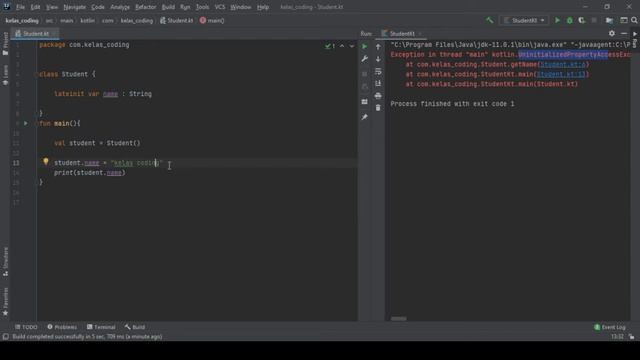Click the kotlin folder in navigation breadcrumb
Screen dimensions: 640x360
point(87,20)
